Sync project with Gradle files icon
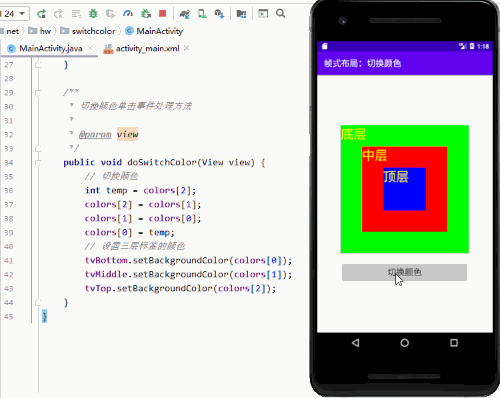The height and width of the screenshot is (398, 500). pyautogui.click(x=184, y=14)
